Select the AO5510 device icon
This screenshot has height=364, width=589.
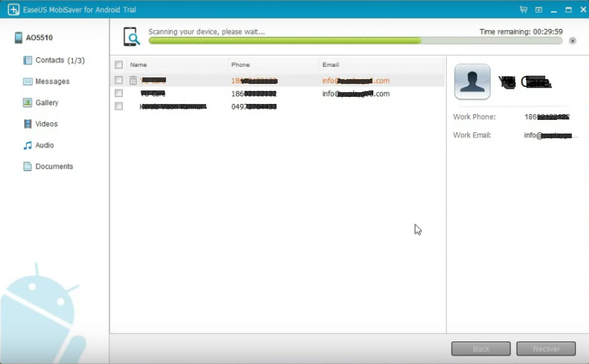18,38
